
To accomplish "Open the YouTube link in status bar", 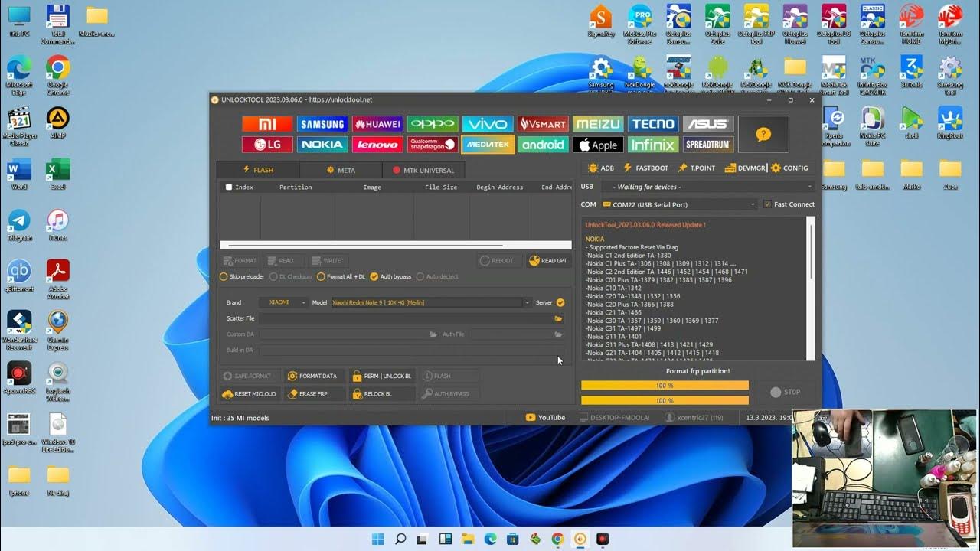I will pos(545,417).
